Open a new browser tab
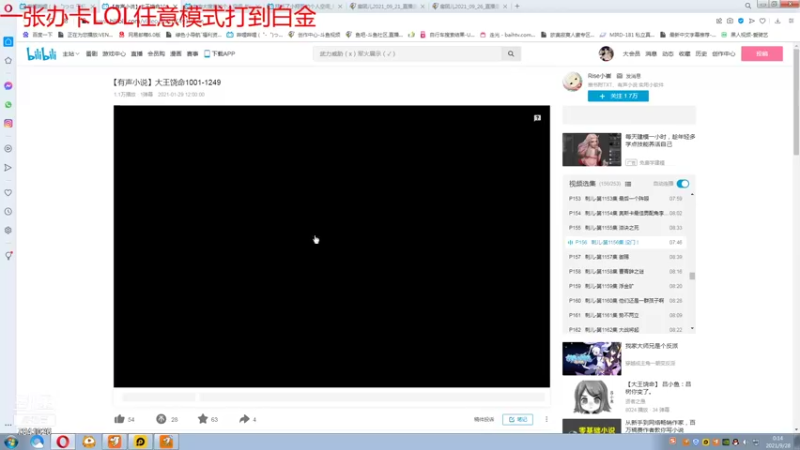The height and width of the screenshot is (450, 800). point(517,6)
